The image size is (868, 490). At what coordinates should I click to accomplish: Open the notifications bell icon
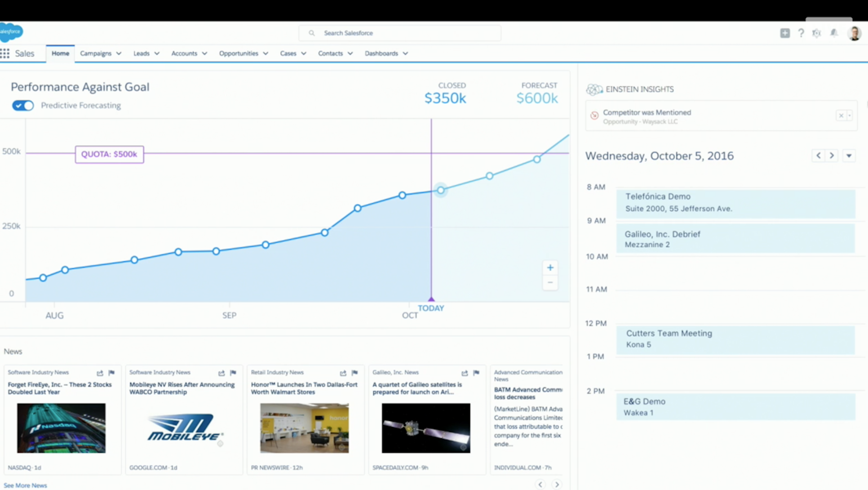pos(834,33)
